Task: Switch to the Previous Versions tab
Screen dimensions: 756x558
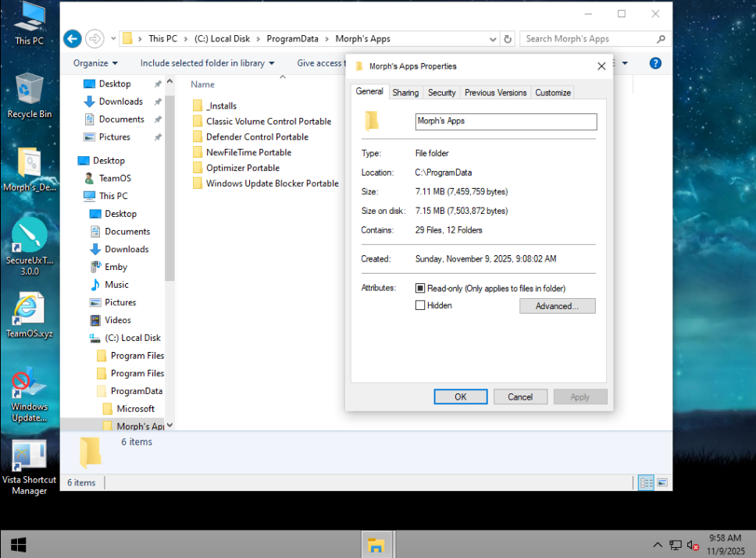Action: pos(496,93)
